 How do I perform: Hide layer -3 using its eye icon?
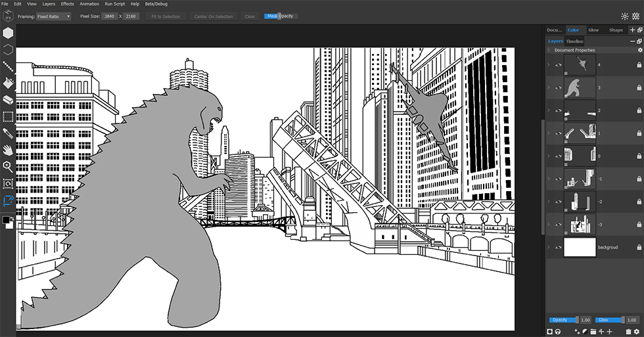click(x=558, y=225)
